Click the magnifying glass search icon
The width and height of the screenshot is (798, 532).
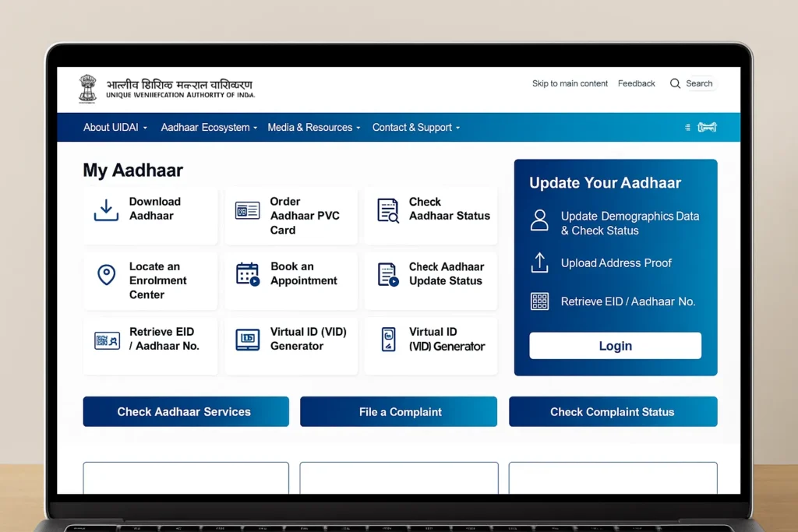(675, 83)
